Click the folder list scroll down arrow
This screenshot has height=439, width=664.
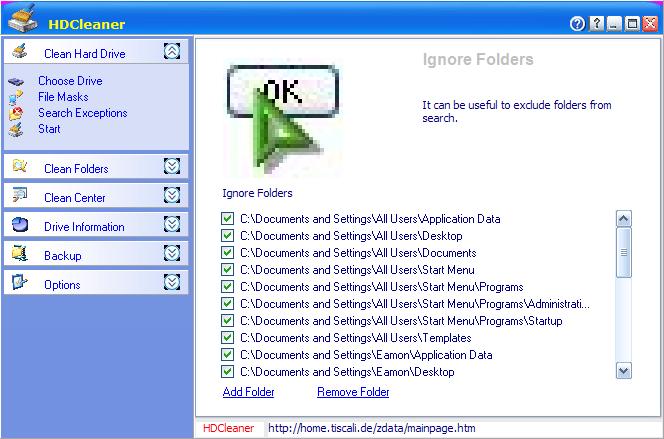click(x=624, y=371)
